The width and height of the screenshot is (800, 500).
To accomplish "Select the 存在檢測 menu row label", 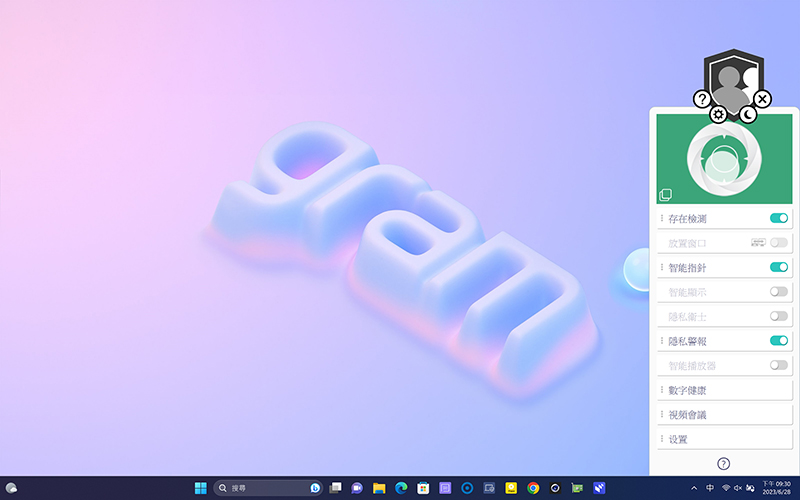I will (688, 218).
